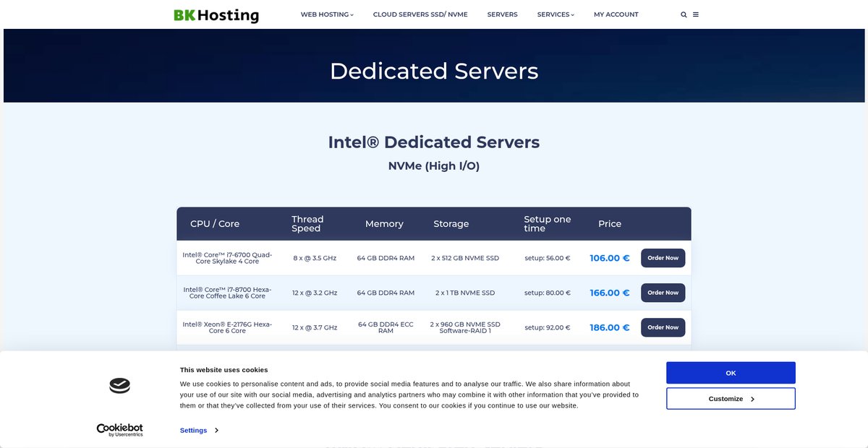The width and height of the screenshot is (868, 448).
Task: Open Cloud Servers SSD/NVMe page
Action: tap(420, 14)
